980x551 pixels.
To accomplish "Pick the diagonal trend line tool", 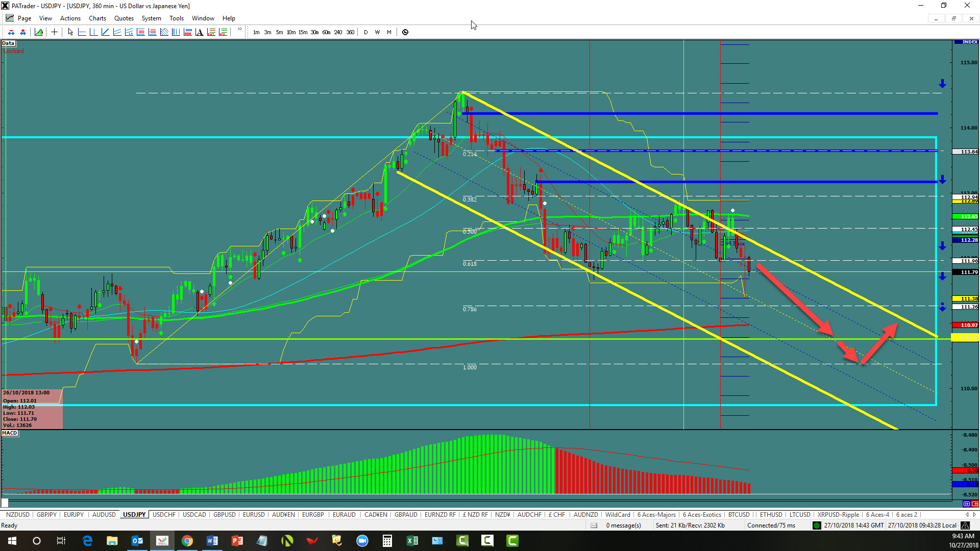I will (x=105, y=32).
